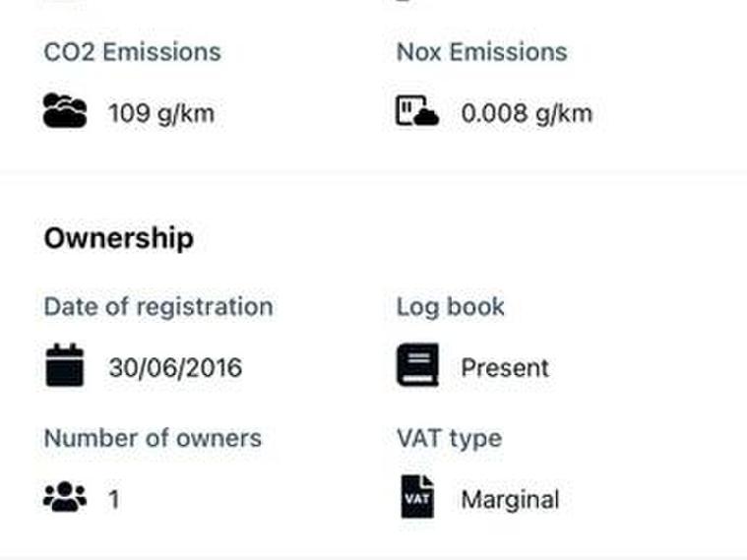Click the number of owners people icon

click(x=65, y=498)
